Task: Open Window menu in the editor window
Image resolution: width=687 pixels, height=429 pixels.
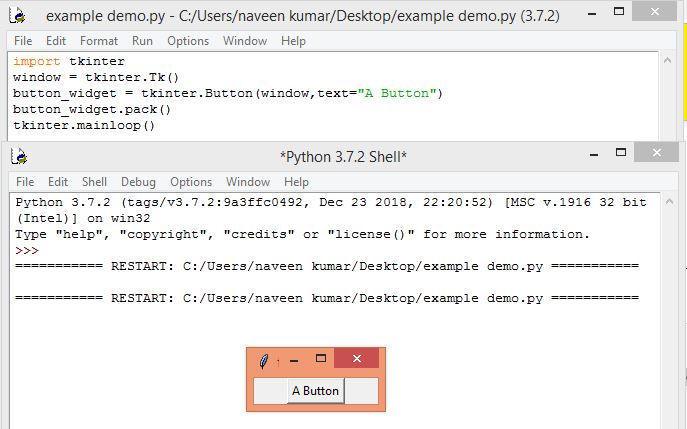Action: coord(245,41)
